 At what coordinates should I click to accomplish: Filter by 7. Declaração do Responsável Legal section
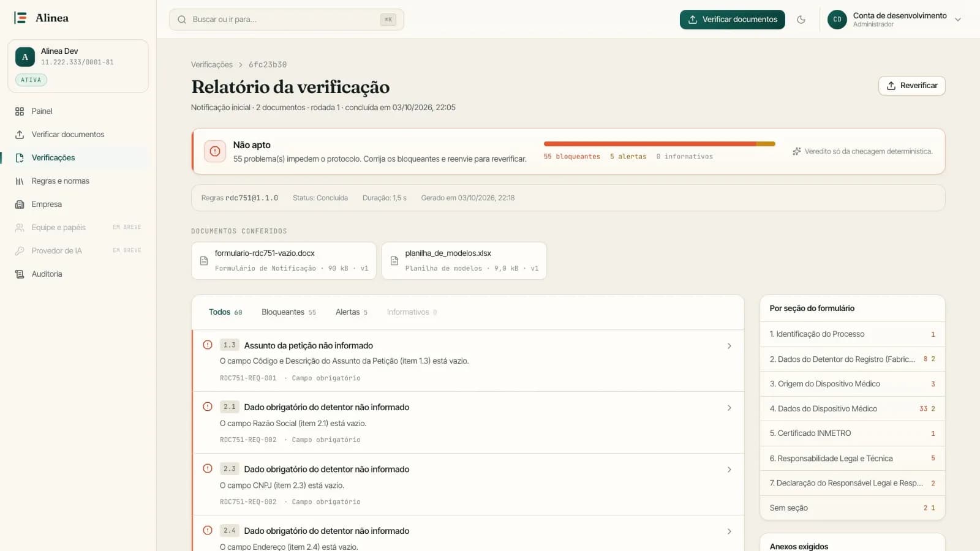852,483
